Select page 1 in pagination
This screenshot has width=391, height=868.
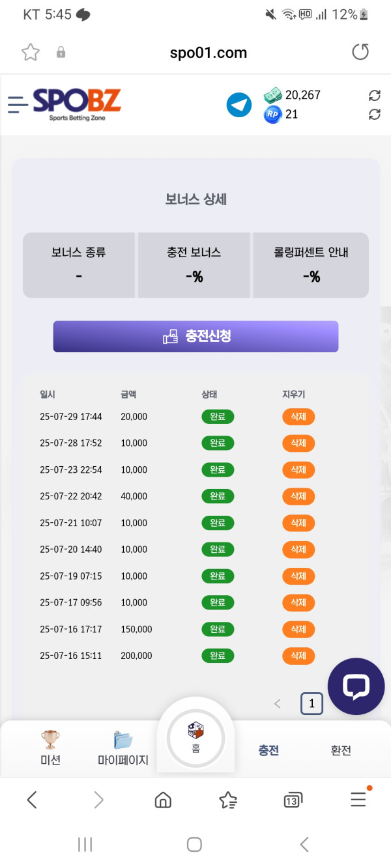tap(311, 703)
